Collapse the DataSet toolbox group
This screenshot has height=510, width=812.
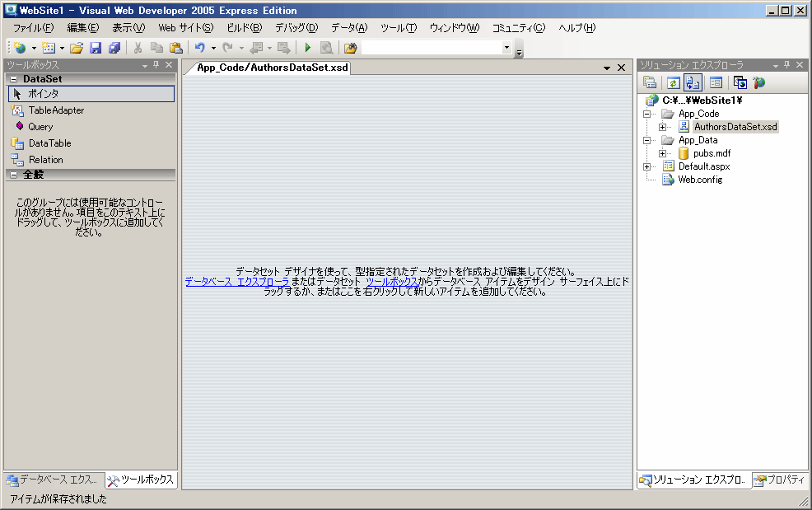(13, 79)
